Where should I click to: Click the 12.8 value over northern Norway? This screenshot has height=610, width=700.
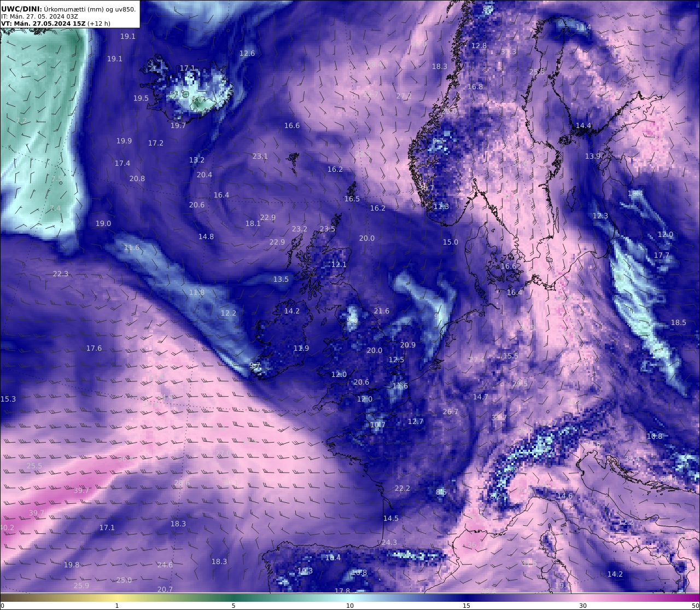pyautogui.click(x=479, y=45)
